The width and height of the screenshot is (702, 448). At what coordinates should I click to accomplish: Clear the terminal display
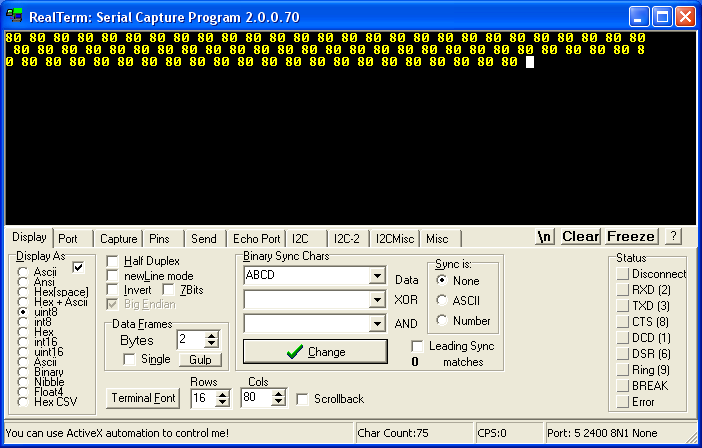[581, 236]
